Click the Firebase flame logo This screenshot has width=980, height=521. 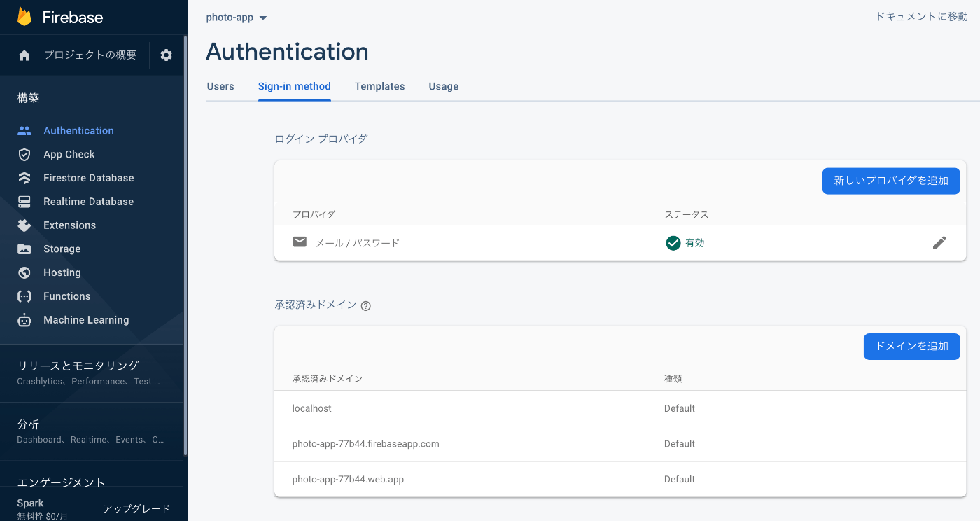(24, 17)
